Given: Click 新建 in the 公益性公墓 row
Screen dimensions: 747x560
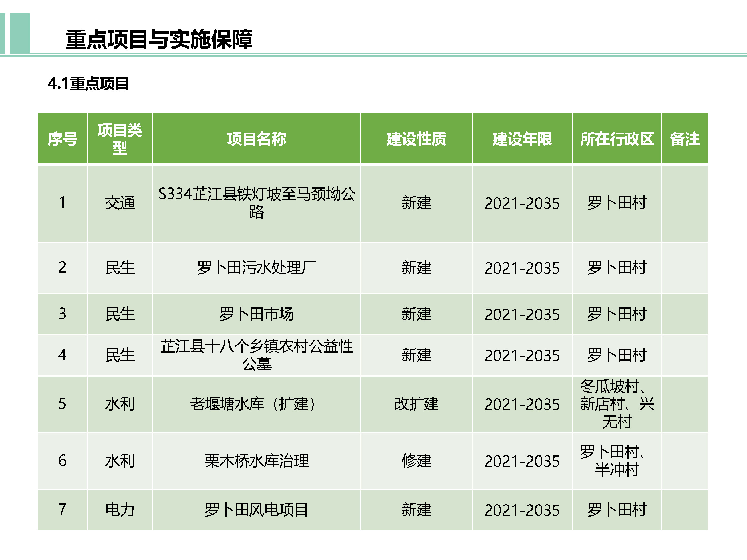Looking at the screenshot, I should pos(416,355).
